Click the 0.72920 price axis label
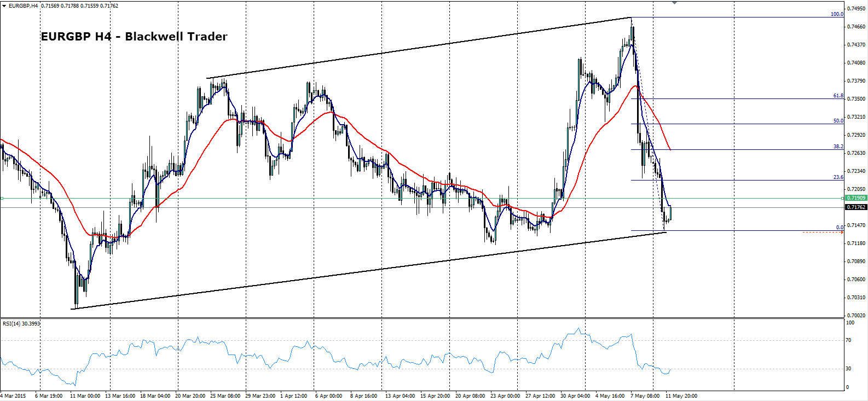868x401 pixels. [x=857, y=135]
